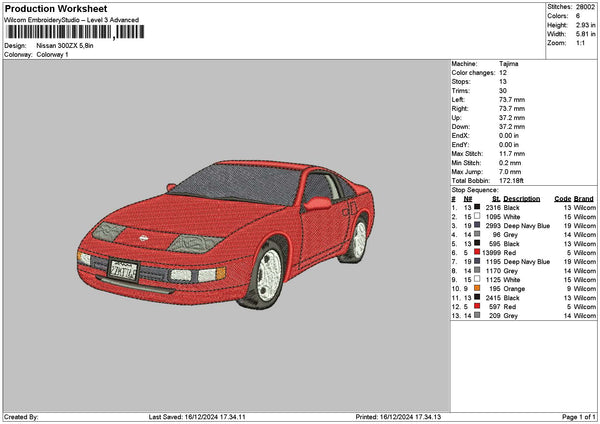Select the Min Stitch value 0.2 mm
Viewport: 600px width, 424px height.
coord(510,163)
